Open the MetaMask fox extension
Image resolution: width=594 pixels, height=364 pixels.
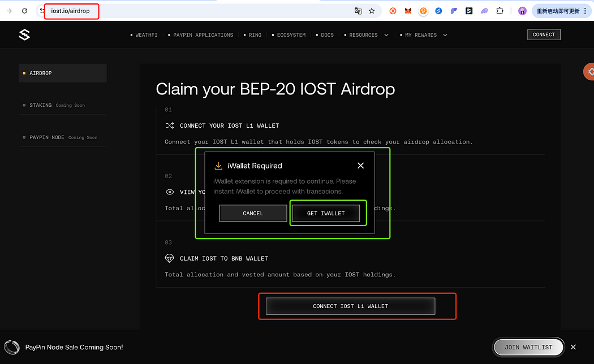(408, 11)
